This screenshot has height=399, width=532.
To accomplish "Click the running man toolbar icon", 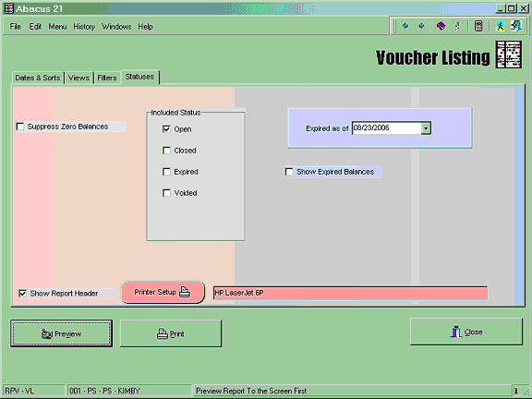I will (x=500, y=26).
